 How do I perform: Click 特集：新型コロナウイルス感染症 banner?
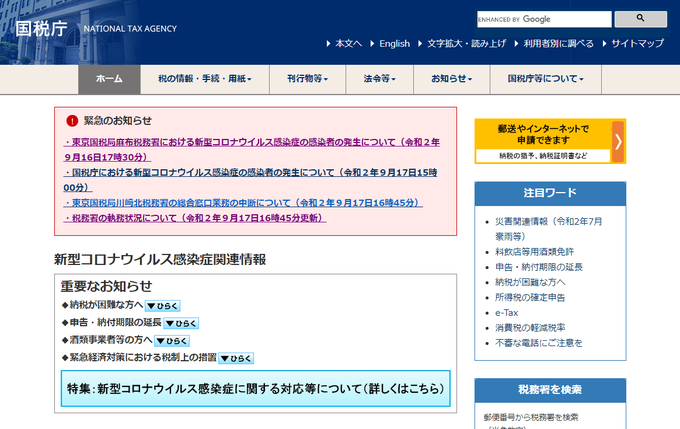pyautogui.click(x=255, y=388)
